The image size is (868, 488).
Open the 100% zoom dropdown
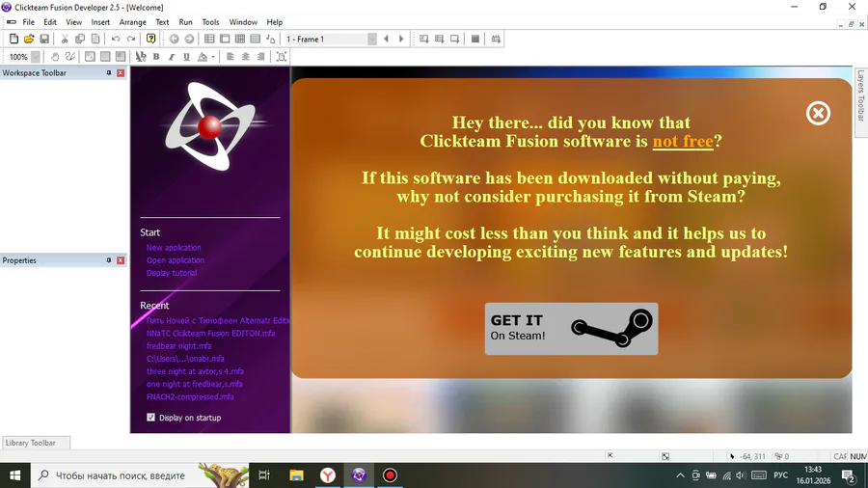(36, 57)
